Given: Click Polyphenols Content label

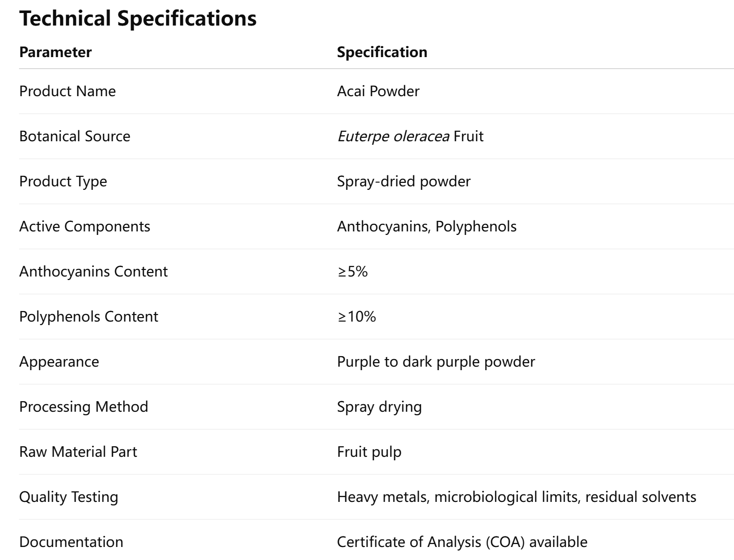Looking at the screenshot, I should coord(89,317).
